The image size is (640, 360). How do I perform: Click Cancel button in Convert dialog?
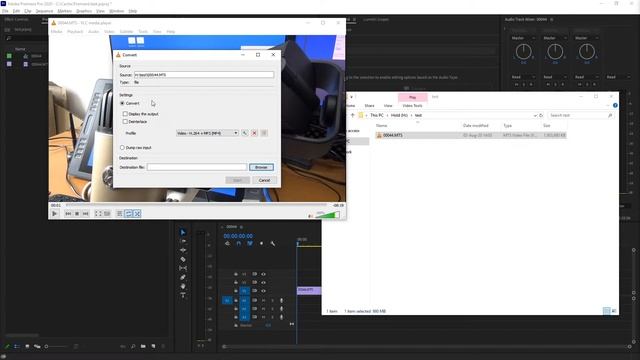[264, 180]
